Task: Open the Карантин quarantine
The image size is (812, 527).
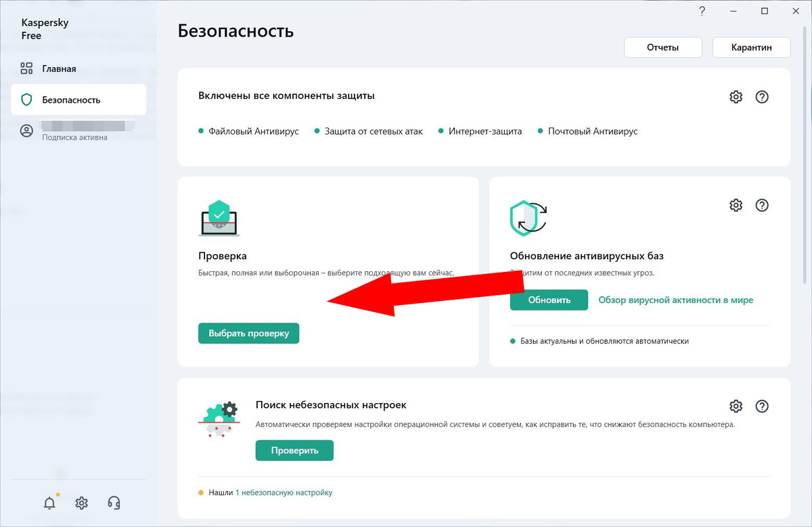Action: tap(751, 47)
